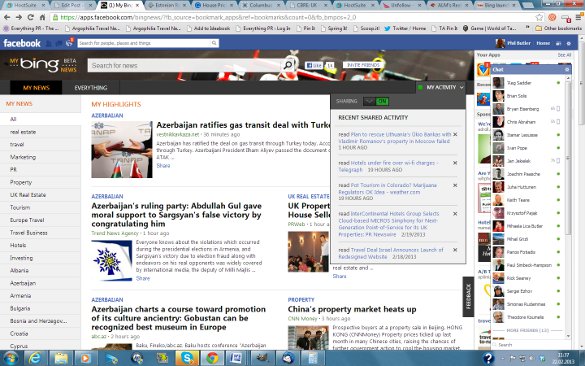The height and width of the screenshot is (366, 585).
Task: Click the browser back arrow
Action: [x=7, y=17]
